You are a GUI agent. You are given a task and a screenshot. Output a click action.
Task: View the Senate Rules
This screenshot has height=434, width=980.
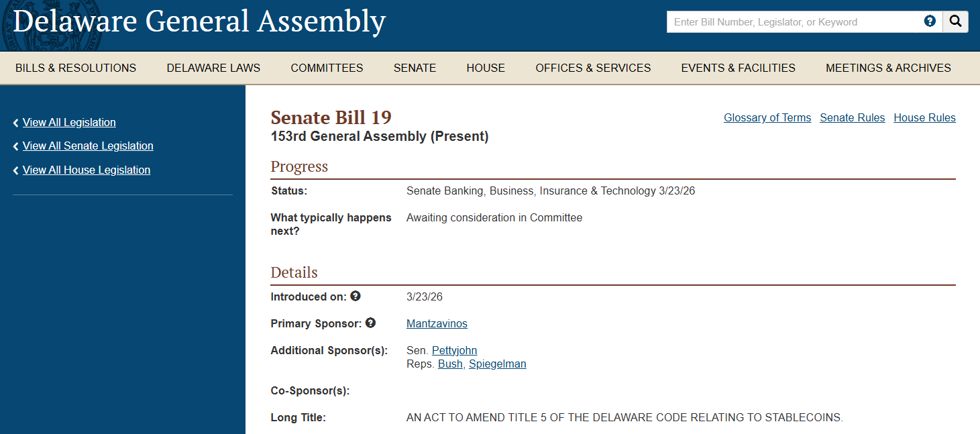point(852,117)
